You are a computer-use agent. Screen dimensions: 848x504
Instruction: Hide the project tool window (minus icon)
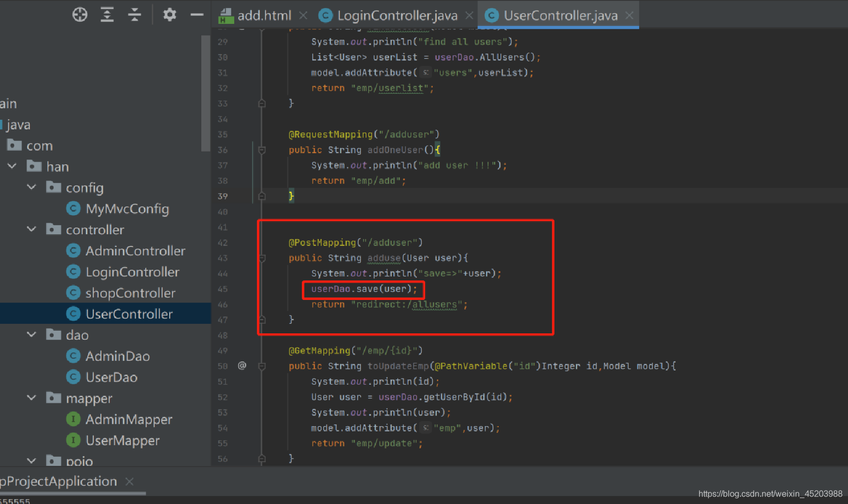coord(197,15)
